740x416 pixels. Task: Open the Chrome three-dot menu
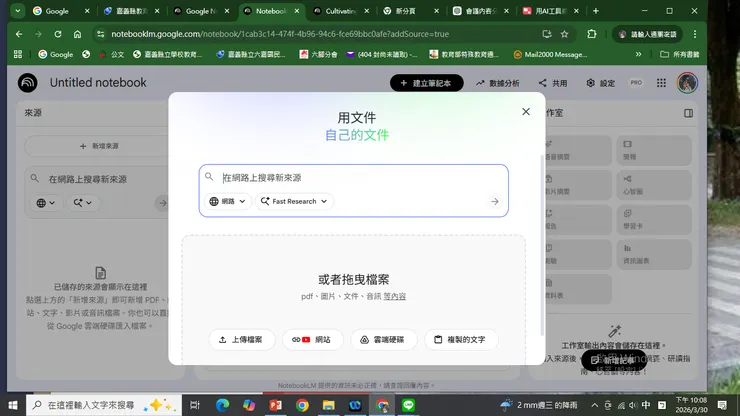[x=695, y=34]
